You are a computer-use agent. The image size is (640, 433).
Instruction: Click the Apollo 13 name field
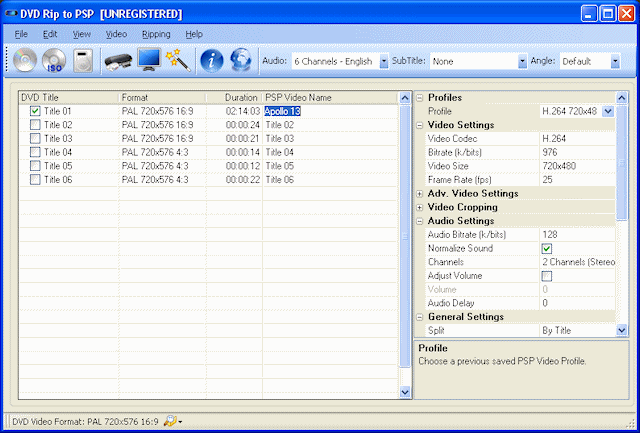pos(282,111)
